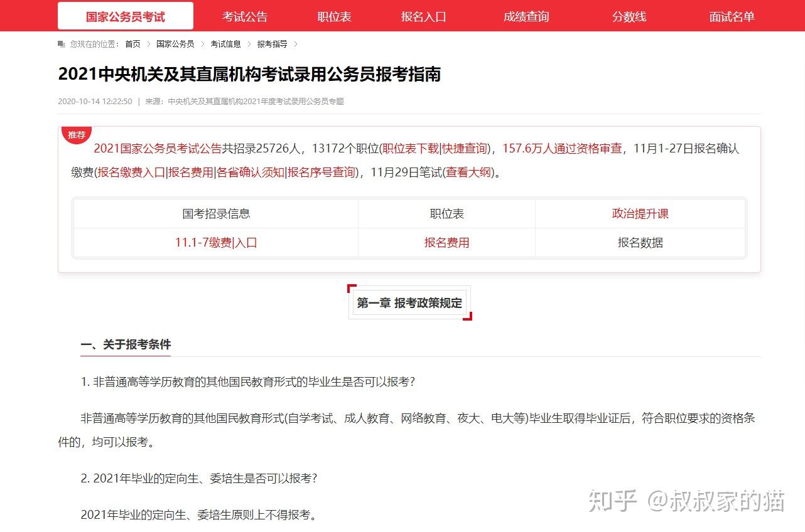Click the breadcrumb location icon

coord(62,44)
